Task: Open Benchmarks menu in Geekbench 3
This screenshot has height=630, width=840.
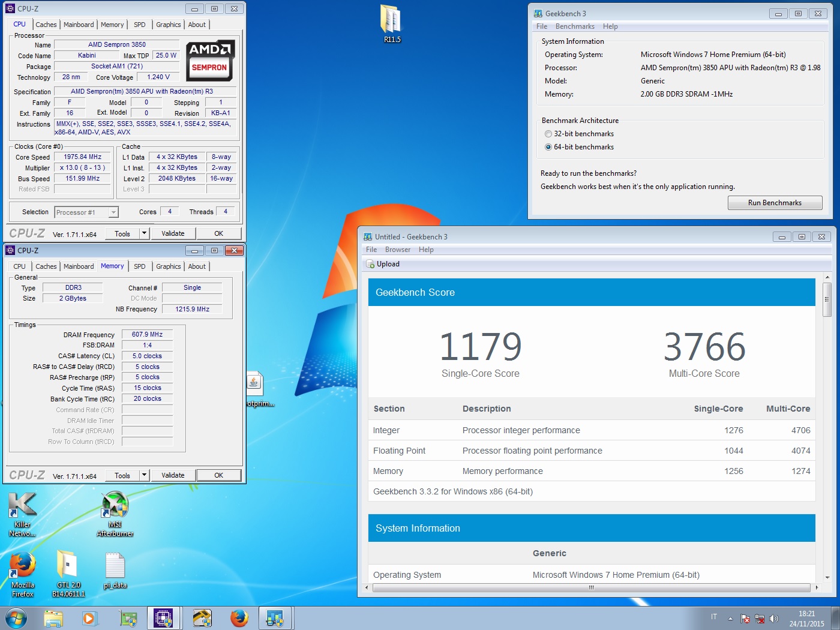Action: (x=575, y=26)
